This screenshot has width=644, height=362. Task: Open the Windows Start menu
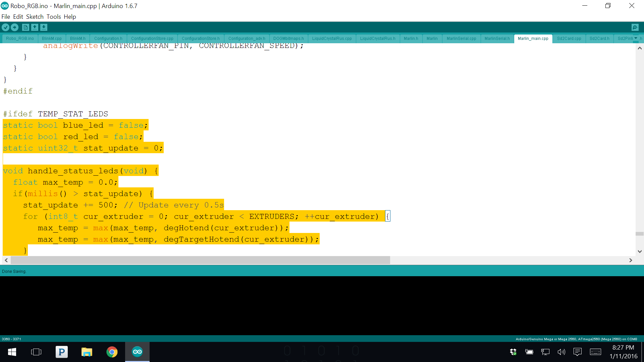coord(12,352)
